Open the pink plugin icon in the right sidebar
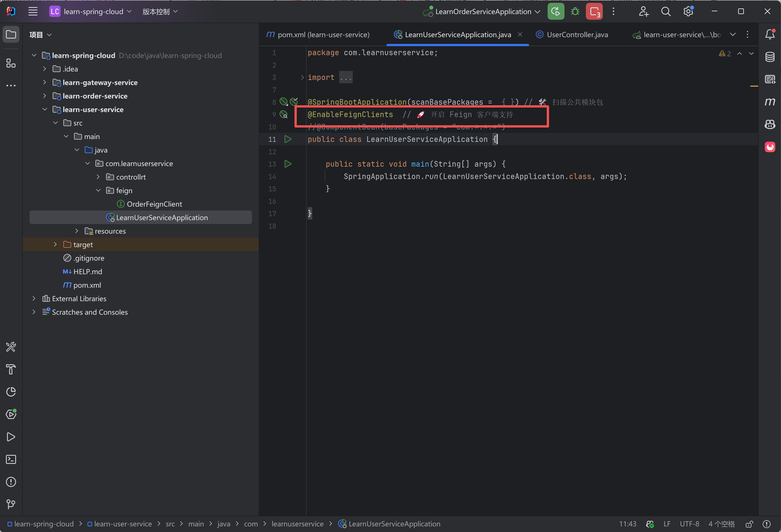The width and height of the screenshot is (781, 532). [770, 147]
